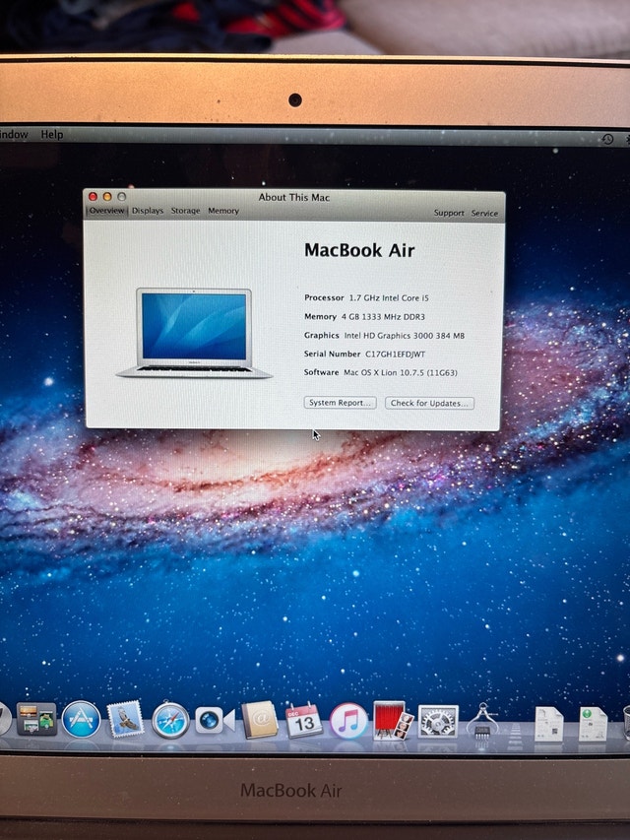Open Mission Control from the Dock
The width and height of the screenshot is (630, 840).
tap(36, 720)
